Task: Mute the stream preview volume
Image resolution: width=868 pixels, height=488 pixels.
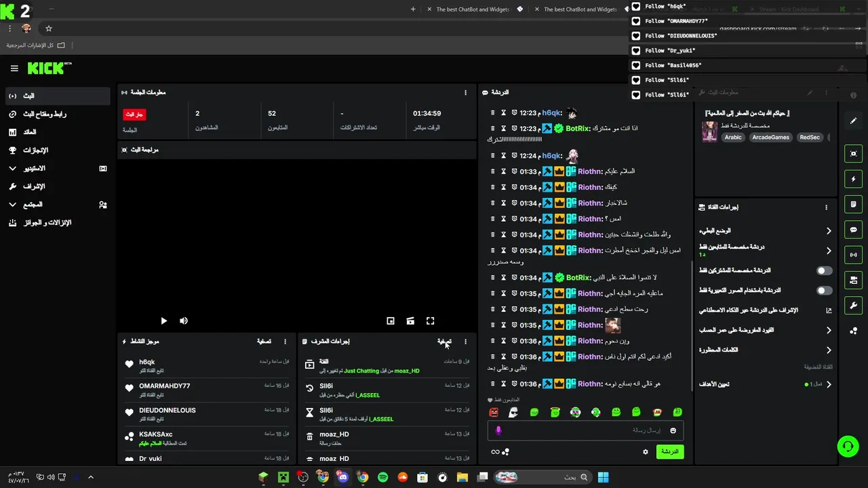Action: (x=184, y=321)
